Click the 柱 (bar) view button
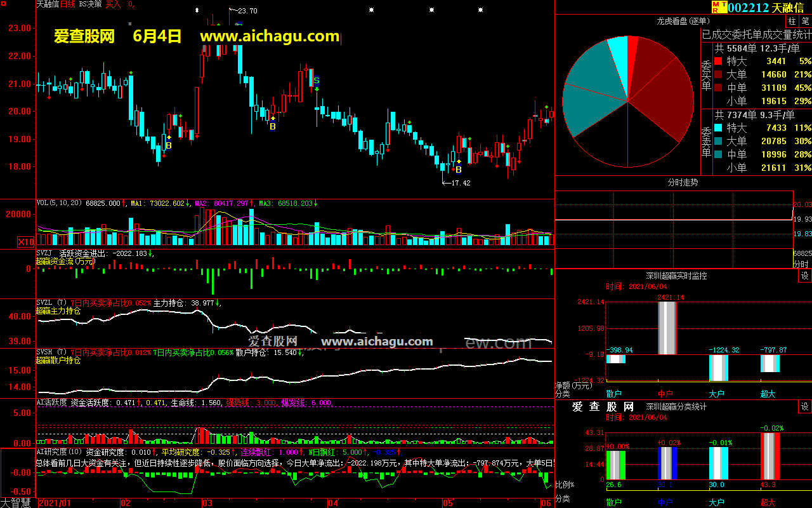Screen dimensions: 812x508 tap(792, 21)
